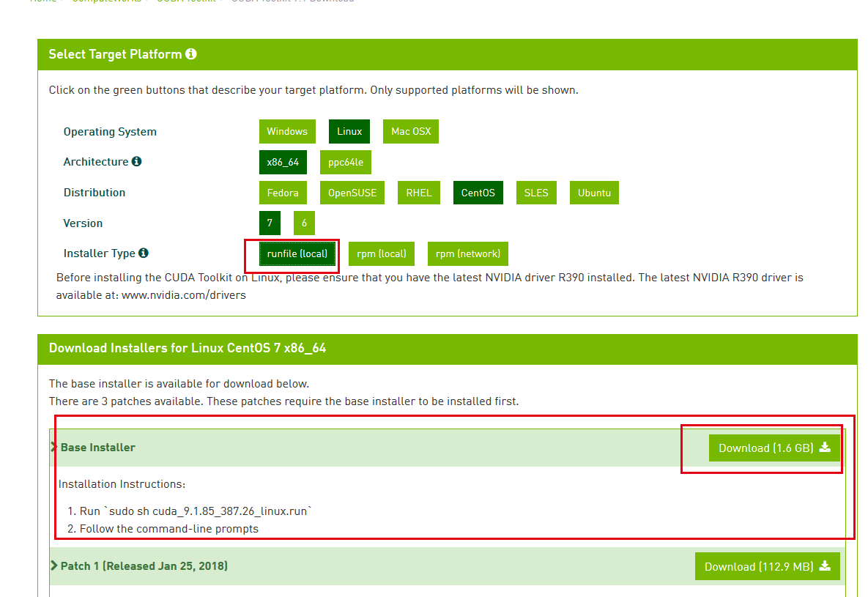The image size is (868, 597).
Task: Choose x86_64 architecture
Action: (x=283, y=163)
